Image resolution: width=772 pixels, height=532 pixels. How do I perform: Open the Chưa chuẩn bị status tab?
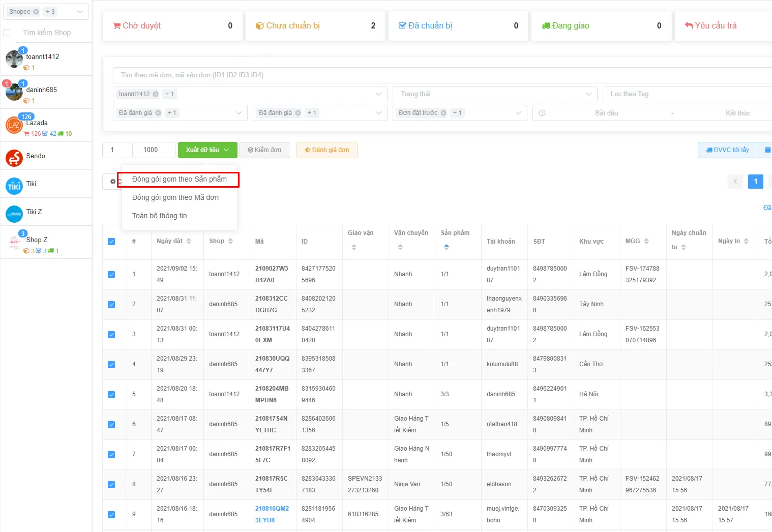click(315, 25)
